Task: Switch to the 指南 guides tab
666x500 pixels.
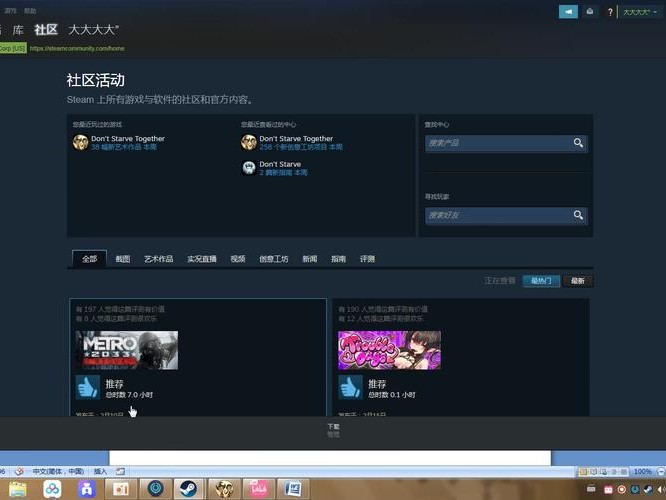Action: coord(339,259)
